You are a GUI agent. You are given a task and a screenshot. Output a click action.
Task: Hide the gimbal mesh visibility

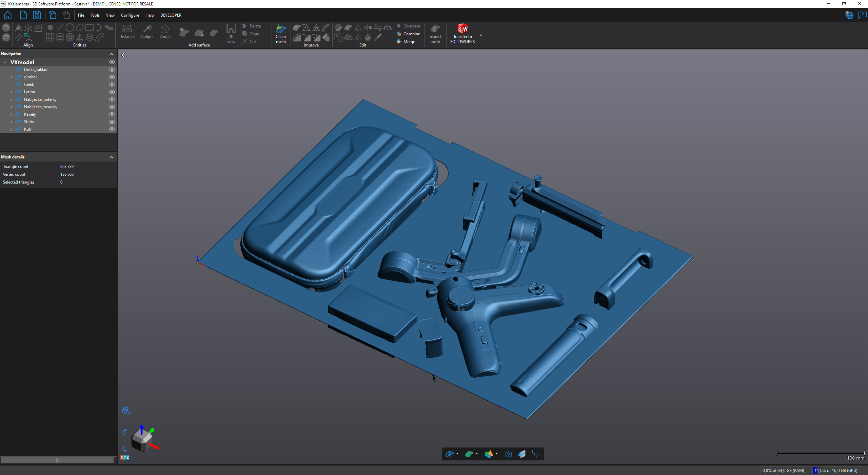click(112, 77)
